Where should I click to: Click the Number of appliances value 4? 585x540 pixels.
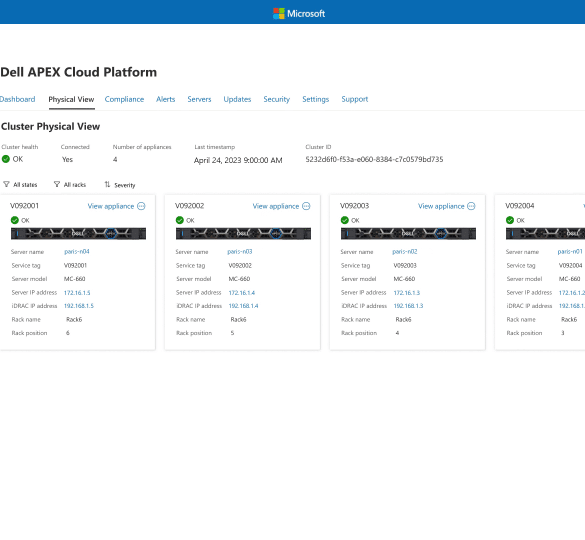[x=115, y=159]
